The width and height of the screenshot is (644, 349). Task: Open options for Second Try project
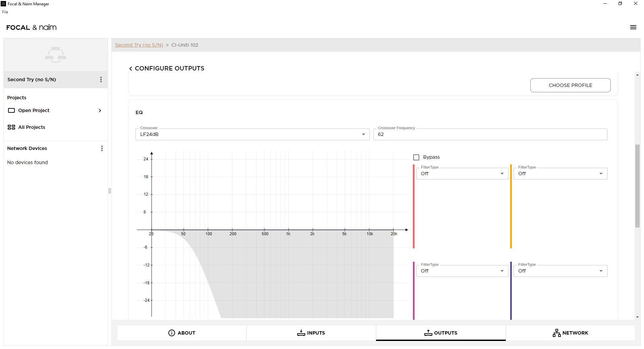click(x=101, y=80)
